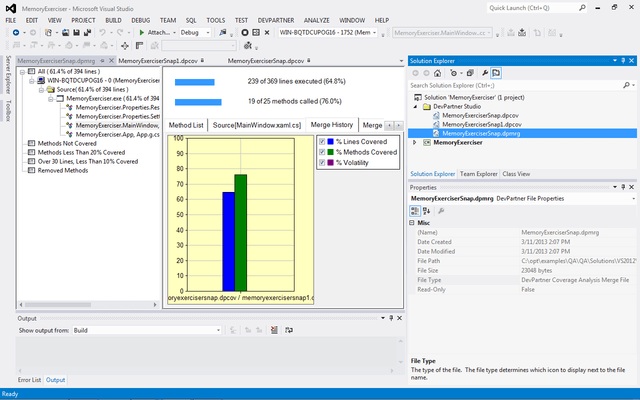
Task: Click the Properties wrench icon in Solution Explorer
Action: click(x=484, y=73)
